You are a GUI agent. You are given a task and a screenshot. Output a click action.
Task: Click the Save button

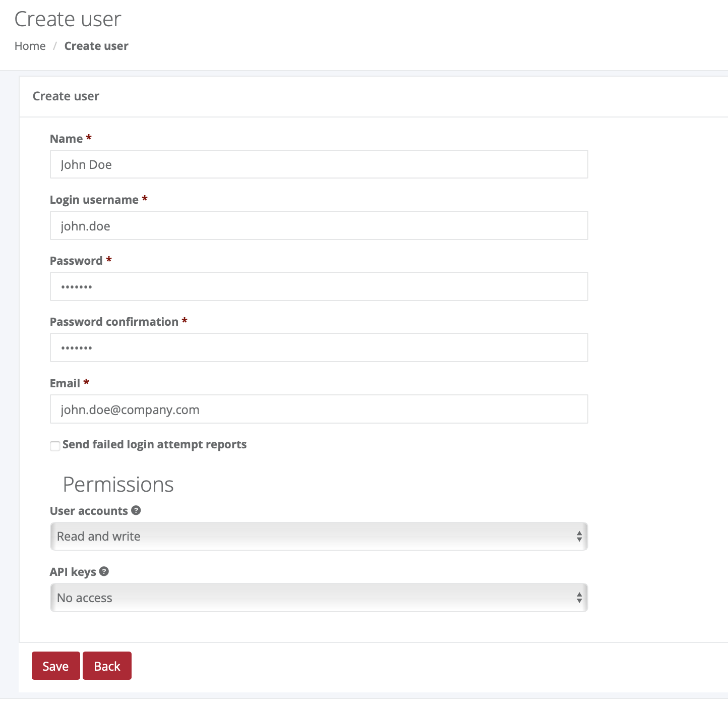pos(56,666)
